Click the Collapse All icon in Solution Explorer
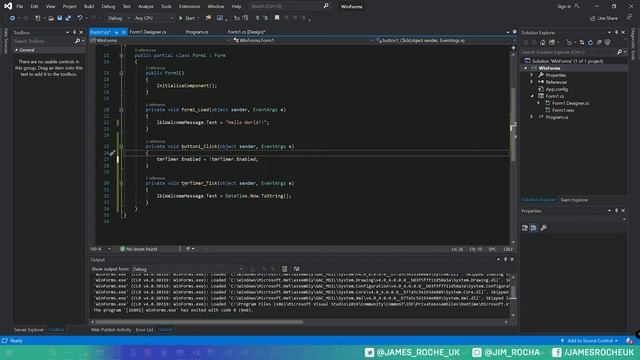640x360 pixels. (x=599, y=42)
